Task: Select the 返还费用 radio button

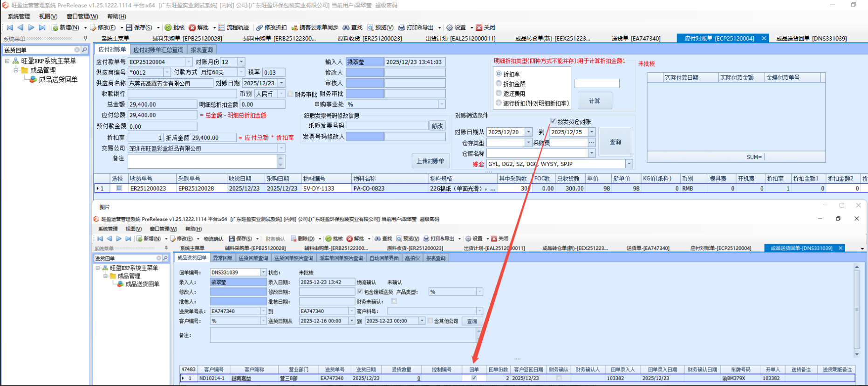Action: click(499, 93)
